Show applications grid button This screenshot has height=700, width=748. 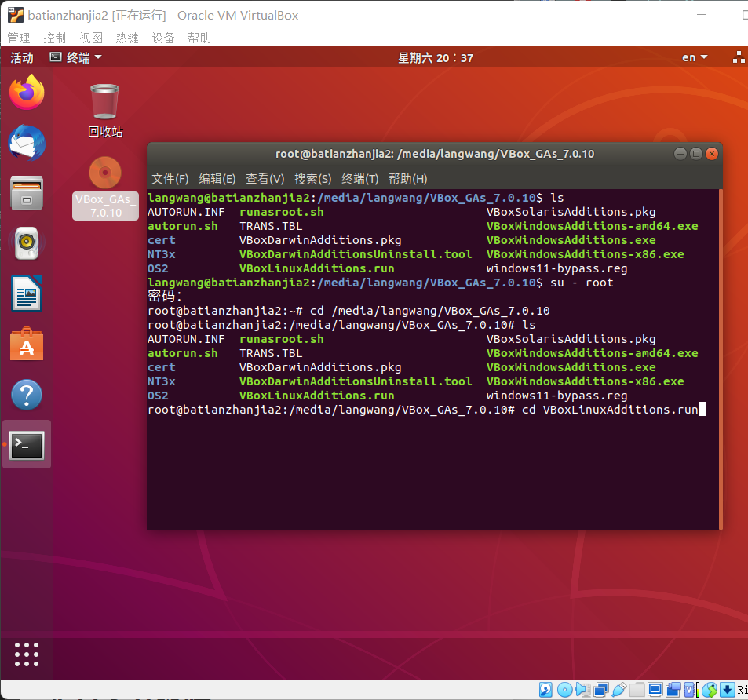[x=27, y=654]
